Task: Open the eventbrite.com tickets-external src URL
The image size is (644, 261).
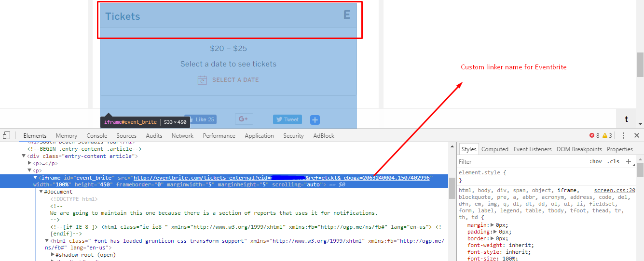Action: click(281, 178)
